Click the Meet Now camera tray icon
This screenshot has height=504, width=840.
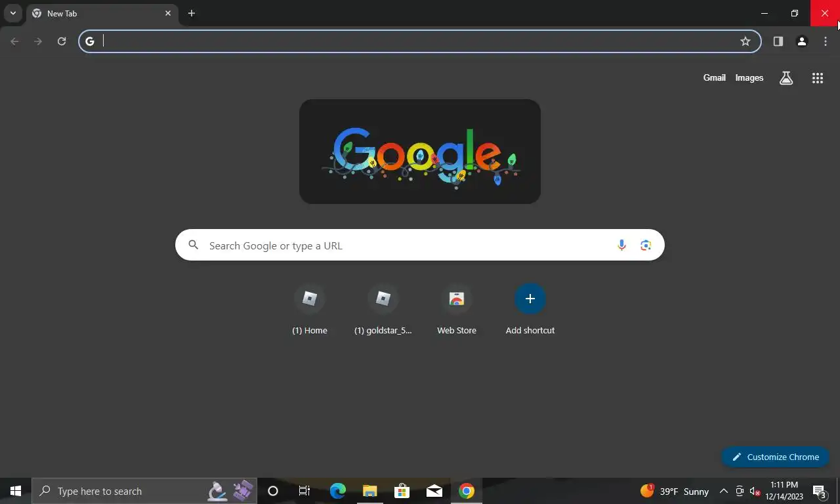(x=740, y=491)
